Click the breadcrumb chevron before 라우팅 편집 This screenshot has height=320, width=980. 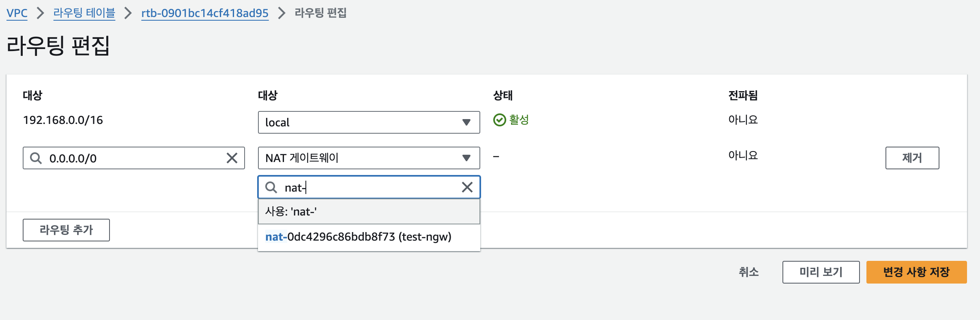(x=282, y=13)
